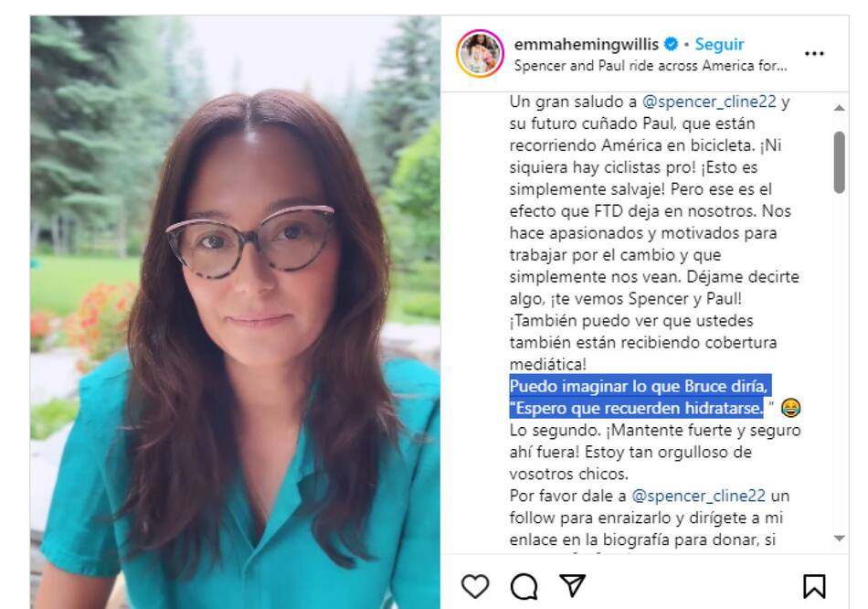The width and height of the screenshot is (868, 609).
Task: Click the blue verified badge
Action: tap(671, 44)
